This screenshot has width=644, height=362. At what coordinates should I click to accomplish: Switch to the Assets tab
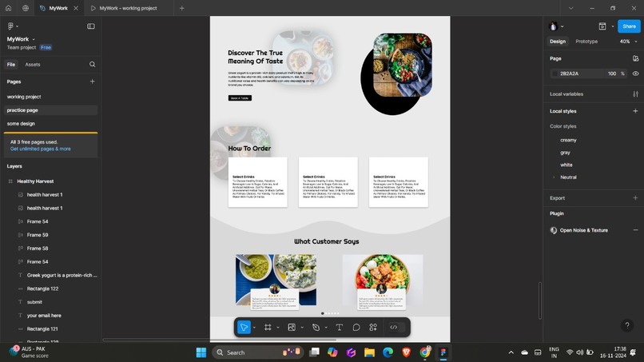[33, 65]
